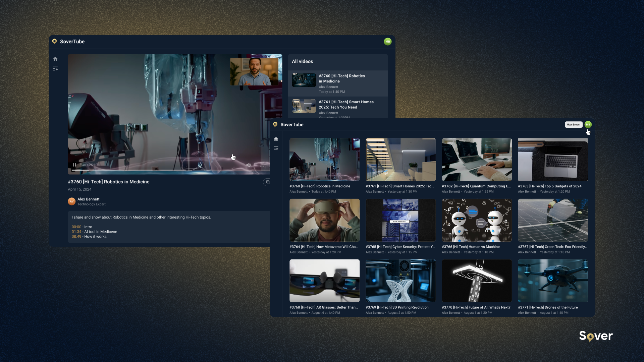Mute the video with the speaker icon
This screenshot has width=644, height=362.
click(x=249, y=165)
